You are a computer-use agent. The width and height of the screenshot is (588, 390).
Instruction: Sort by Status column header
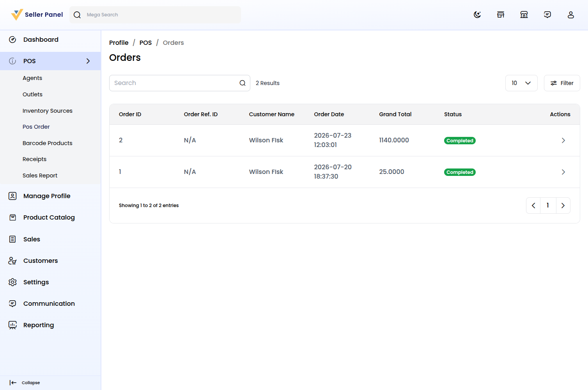[453, 114]
